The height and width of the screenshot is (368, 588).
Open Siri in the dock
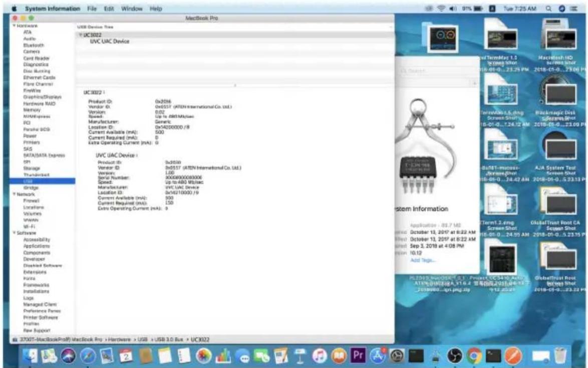click(x=69, y=355)
